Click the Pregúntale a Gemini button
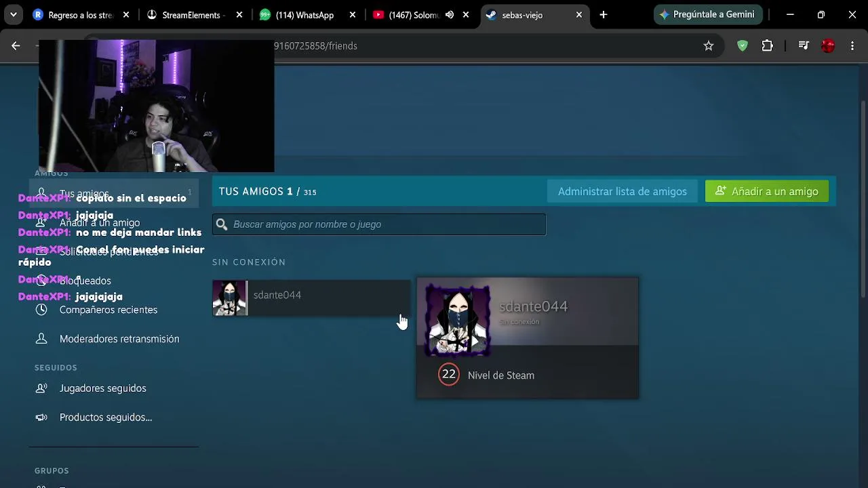 pos(708,15)
